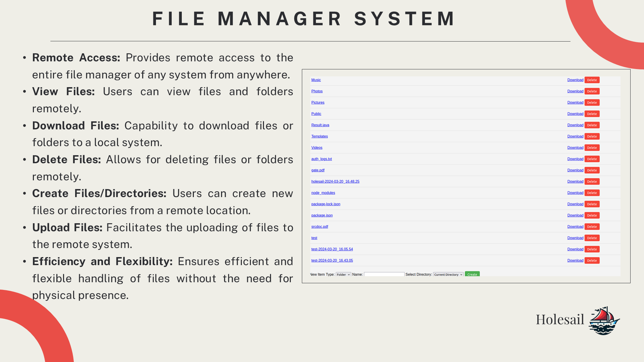Download Result.java
The image size is (644, 362).
point(575,125)
